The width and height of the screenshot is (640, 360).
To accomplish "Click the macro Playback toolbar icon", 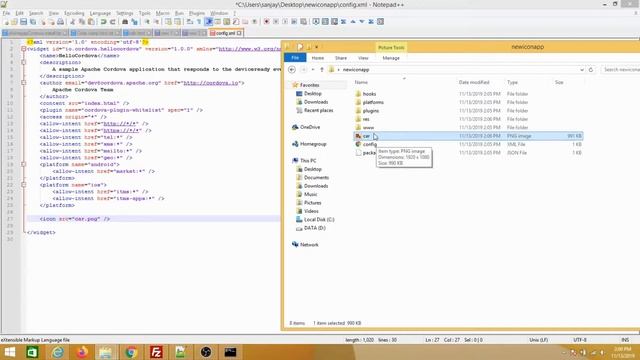I will click(285, 22).
